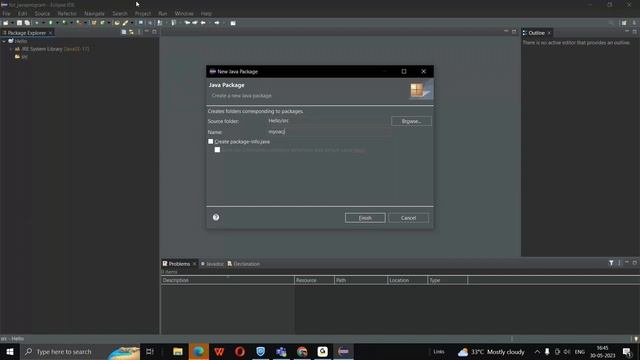Click the New Java Class toolbar icon

click(x=102, y=23)
